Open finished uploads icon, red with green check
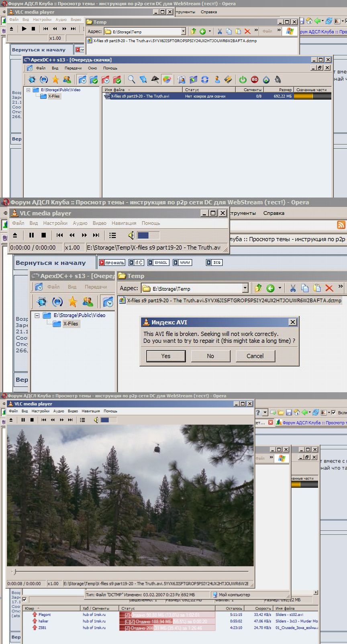The height and width of the screenshot is (644, 347). [x=117, y=79]
